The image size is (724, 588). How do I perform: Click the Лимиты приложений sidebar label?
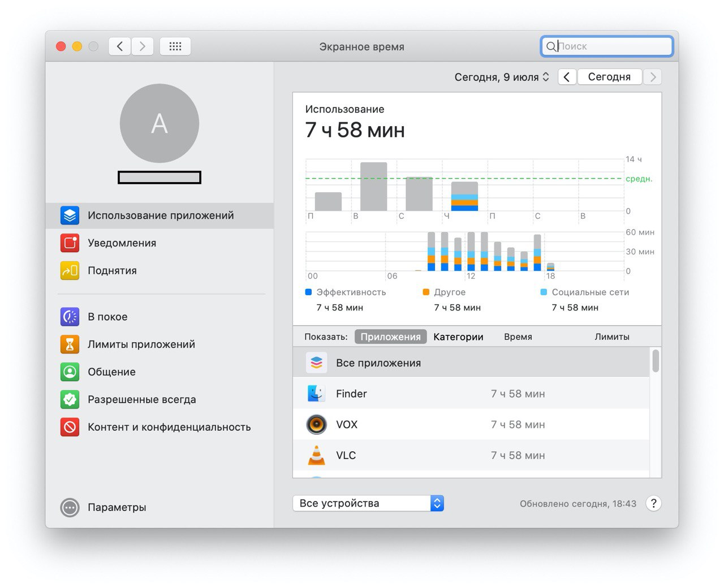141,344
